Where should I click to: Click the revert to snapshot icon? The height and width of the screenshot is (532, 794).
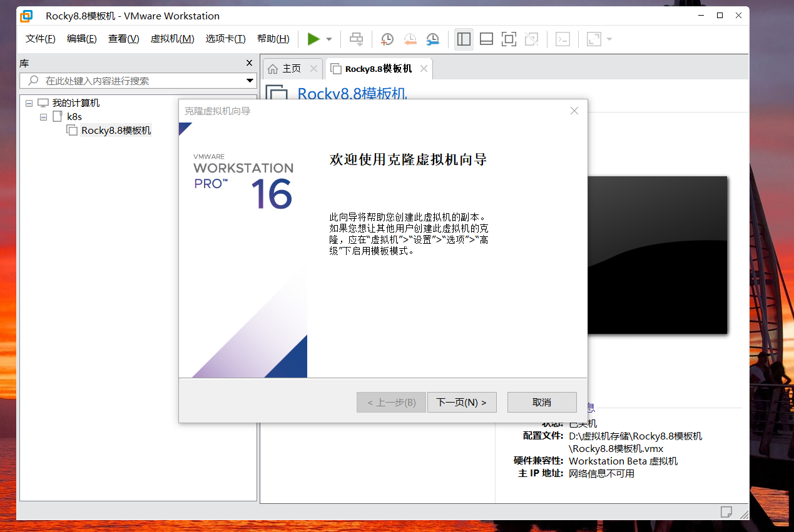pyautogui.click(x=410, y=39)
